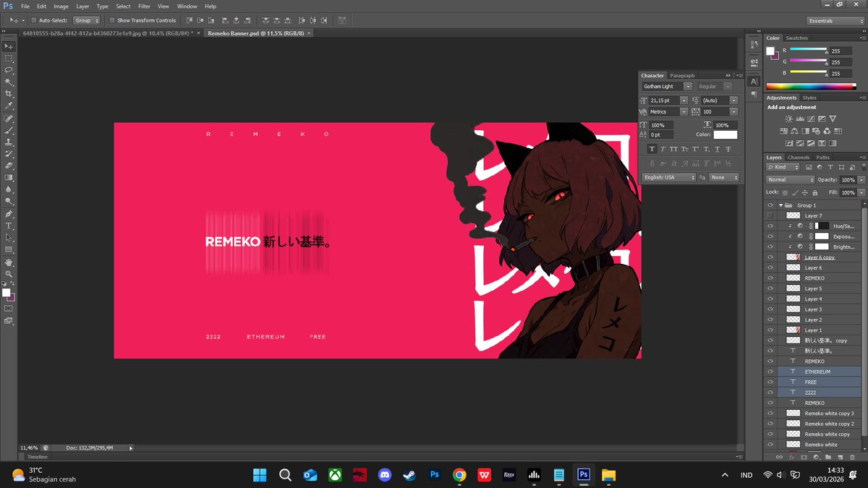Select the Lasso tool
The height and width of the screenshot is (488, 868).
point(9,70)
